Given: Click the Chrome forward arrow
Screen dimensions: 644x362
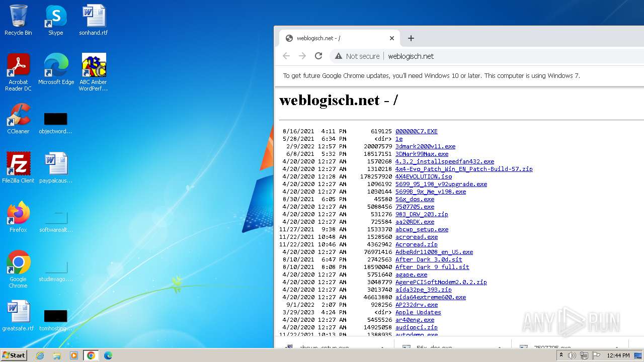Looking at the screenshot, I should (302, 56).
